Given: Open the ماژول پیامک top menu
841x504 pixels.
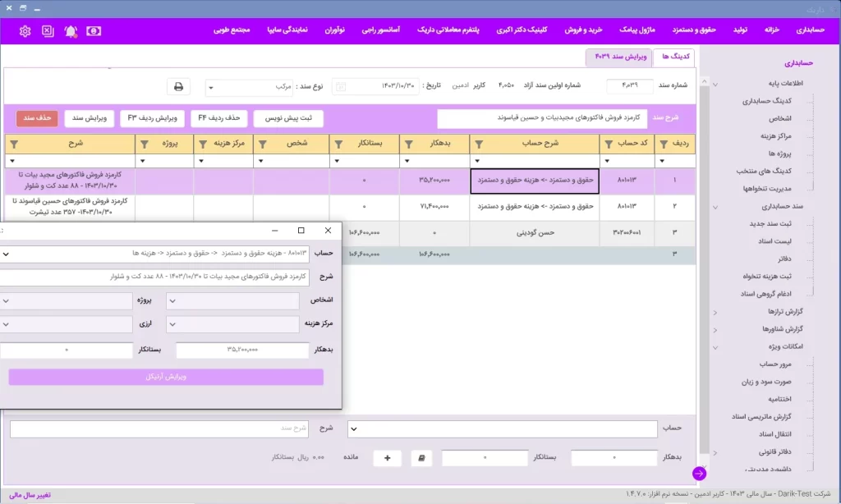Looking at the screenshot, I should tap(637, 30).
